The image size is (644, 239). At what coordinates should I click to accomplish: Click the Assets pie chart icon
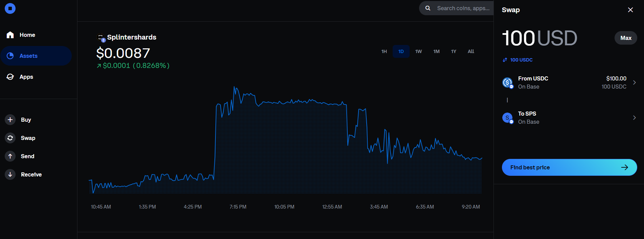click(10, 56)
